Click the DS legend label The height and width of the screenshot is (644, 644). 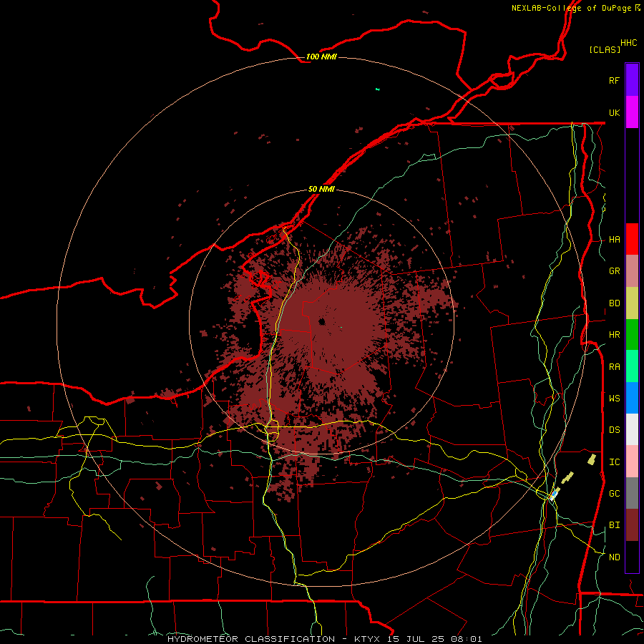[614, 429]
